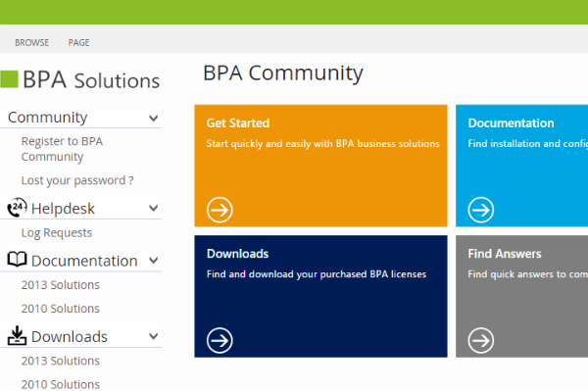Click the BPA Solutions site title
588x391 pixels.
coord(91,79)
